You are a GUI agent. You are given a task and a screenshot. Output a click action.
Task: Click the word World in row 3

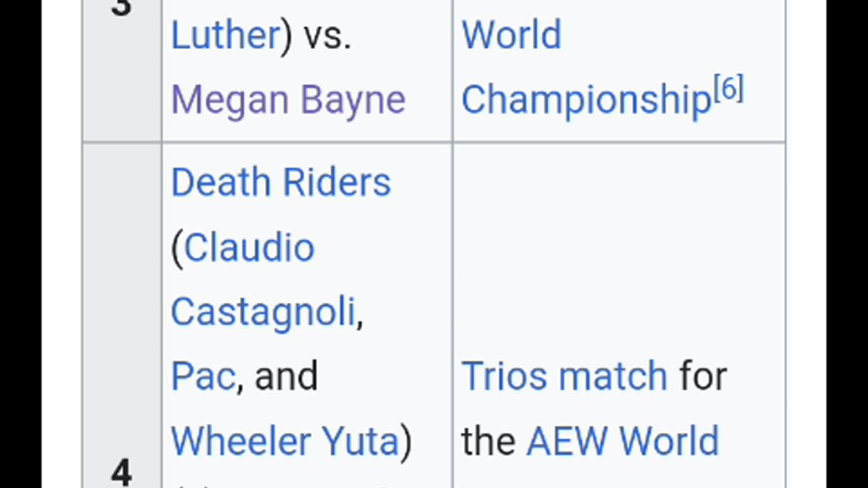[x=511, y=35]
